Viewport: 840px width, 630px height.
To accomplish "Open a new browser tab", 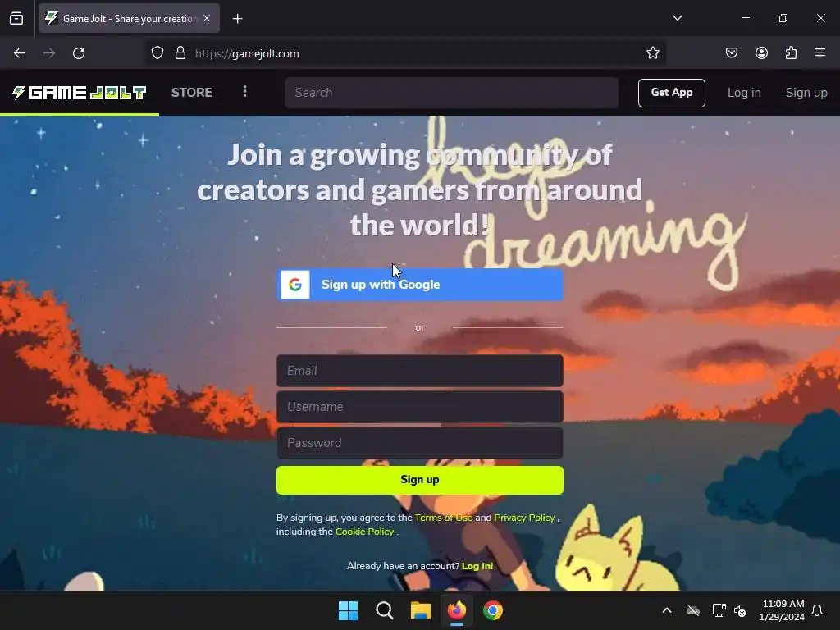I will click(x=237, y=19).
